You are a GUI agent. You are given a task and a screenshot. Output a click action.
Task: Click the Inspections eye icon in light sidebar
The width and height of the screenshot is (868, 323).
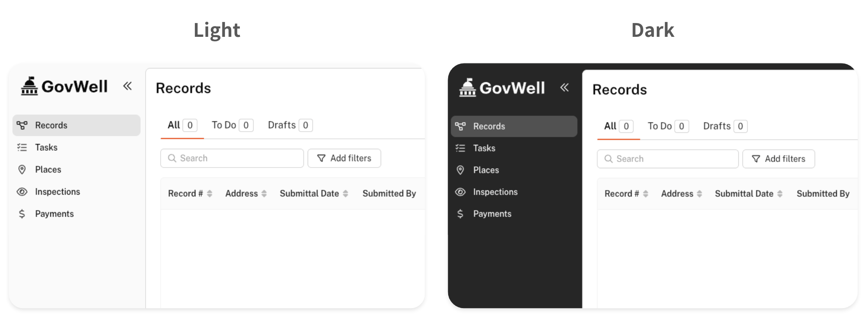pyautogui.click(x=22, y=192)
